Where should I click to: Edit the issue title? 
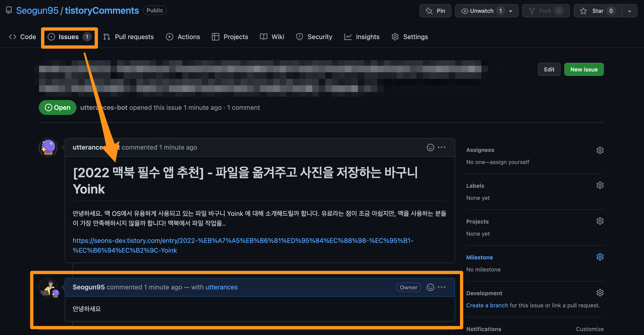(x=549, y=69)
